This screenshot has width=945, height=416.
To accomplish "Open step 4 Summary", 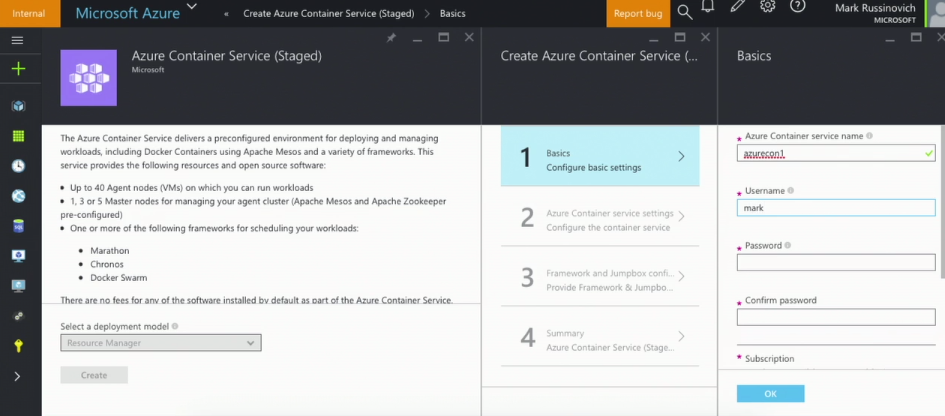I will pyautogui.click(x=599, y=338).
